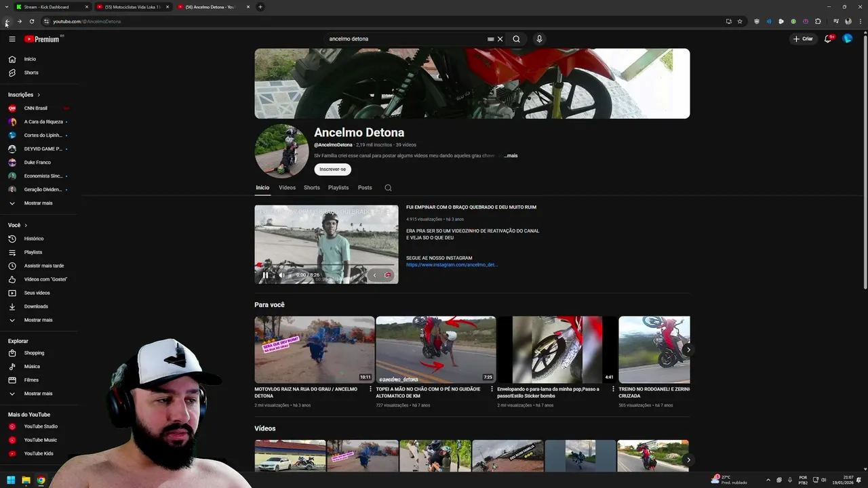Switch to the Posts channel tab

(365, 188)
